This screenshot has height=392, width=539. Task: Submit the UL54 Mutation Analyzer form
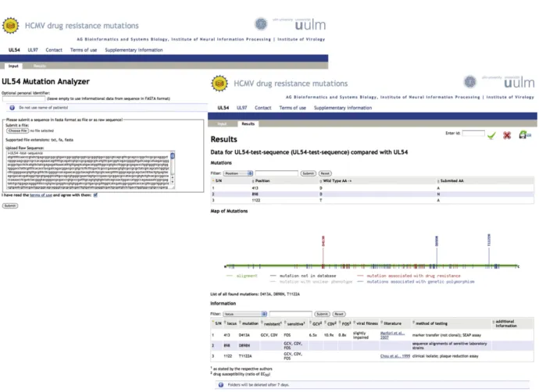(x=10, y=206)
